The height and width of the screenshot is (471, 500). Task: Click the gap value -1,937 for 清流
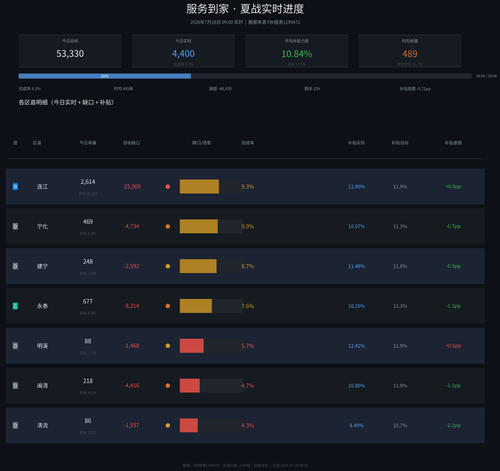tap(132, 425)
